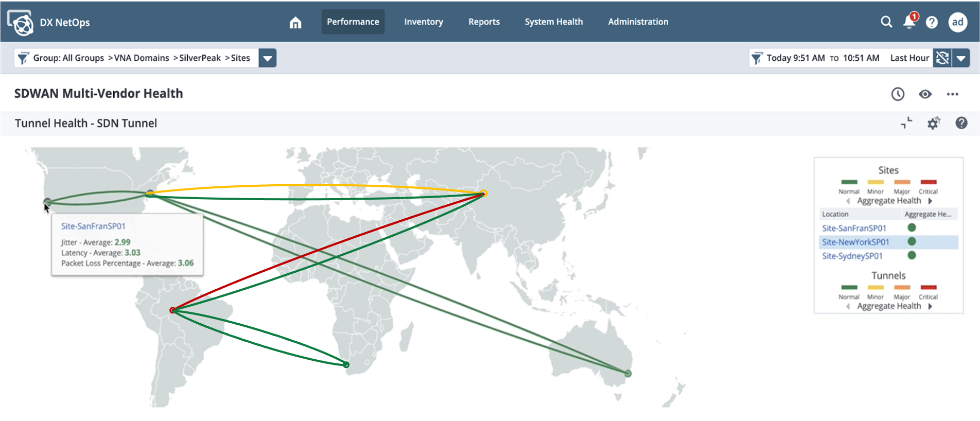Toggle auto-refresh icon beside Last Hour
Image resolution: width=980 pixels, height=421 pixels.
(x=942, y=58)
